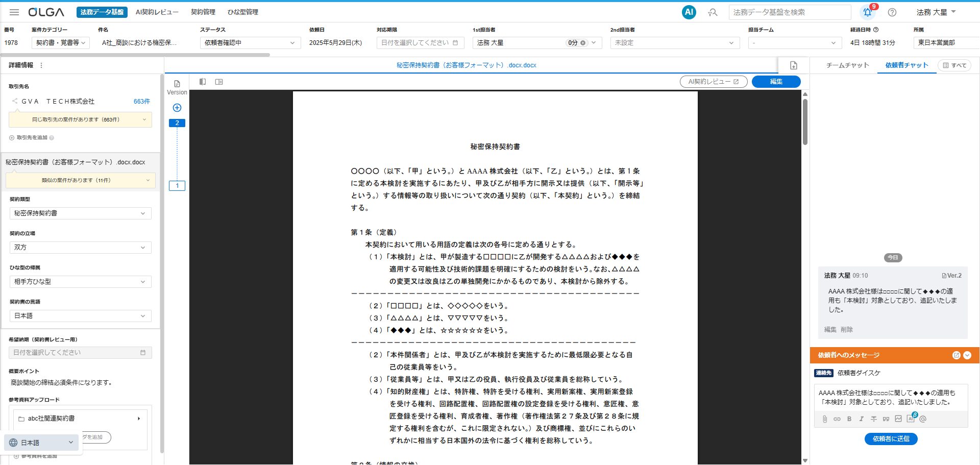Attach a file with the paperclip icon
Image resolution: width=980 pixels, height=465 pixels.
click(825, 419)
